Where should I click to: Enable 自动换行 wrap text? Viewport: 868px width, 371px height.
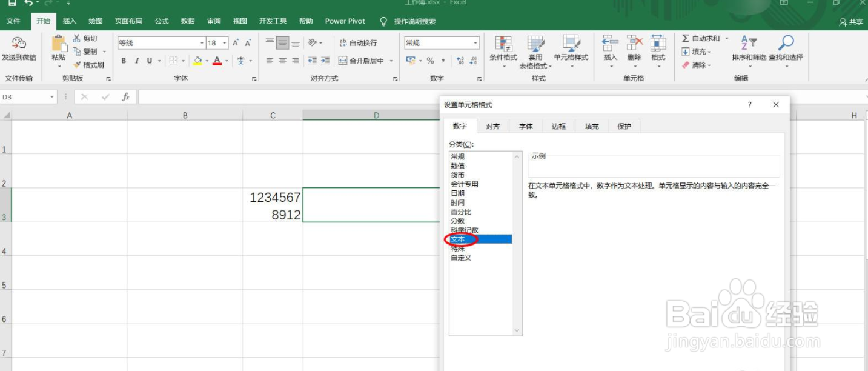click(x=357, y=43)
